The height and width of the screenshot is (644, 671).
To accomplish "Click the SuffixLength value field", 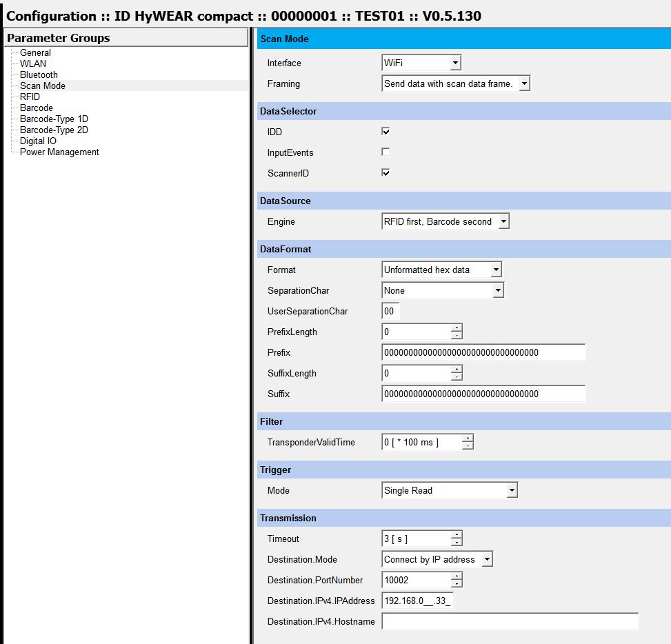I will [416, 373].
